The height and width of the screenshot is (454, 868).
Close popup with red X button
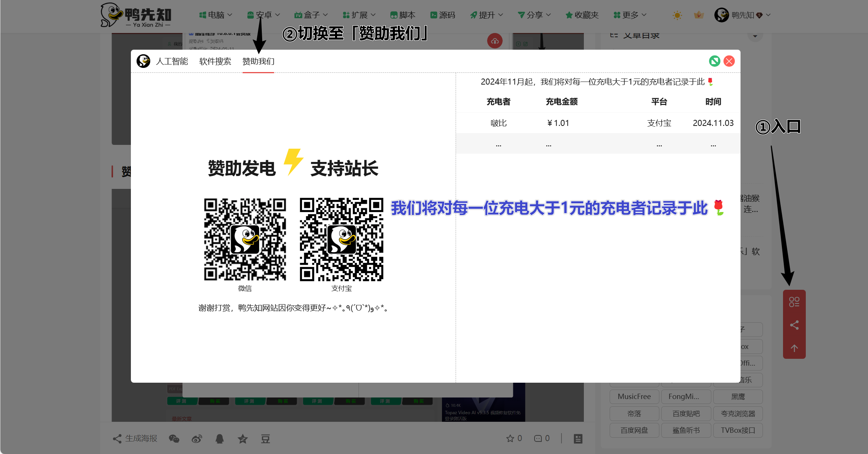point(729,61)
